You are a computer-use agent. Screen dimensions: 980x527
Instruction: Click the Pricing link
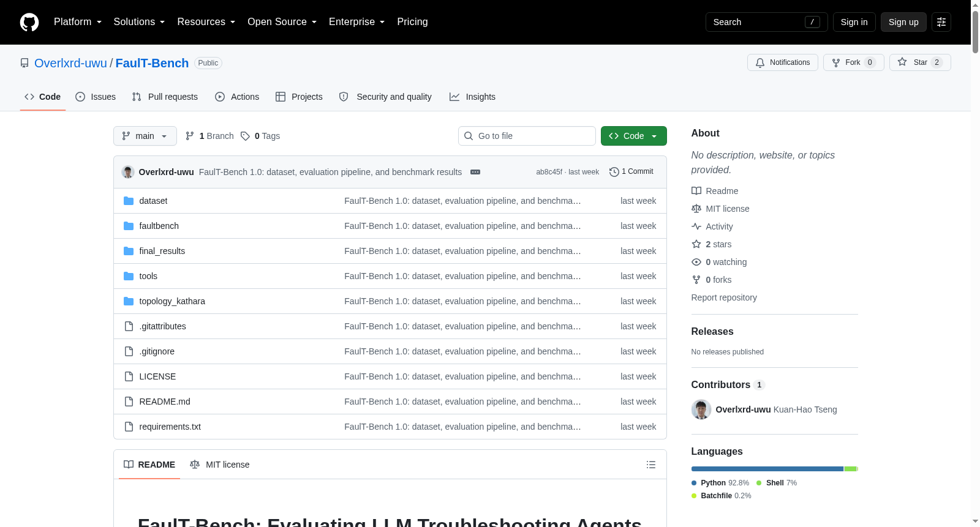412,22
